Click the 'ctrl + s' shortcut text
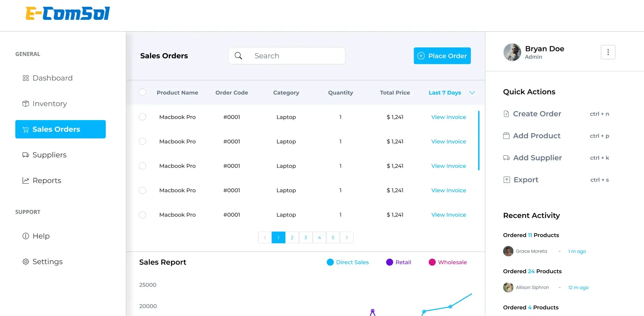Image resolution: width=644 pixels, height=316 pixels. click(599, 180)
